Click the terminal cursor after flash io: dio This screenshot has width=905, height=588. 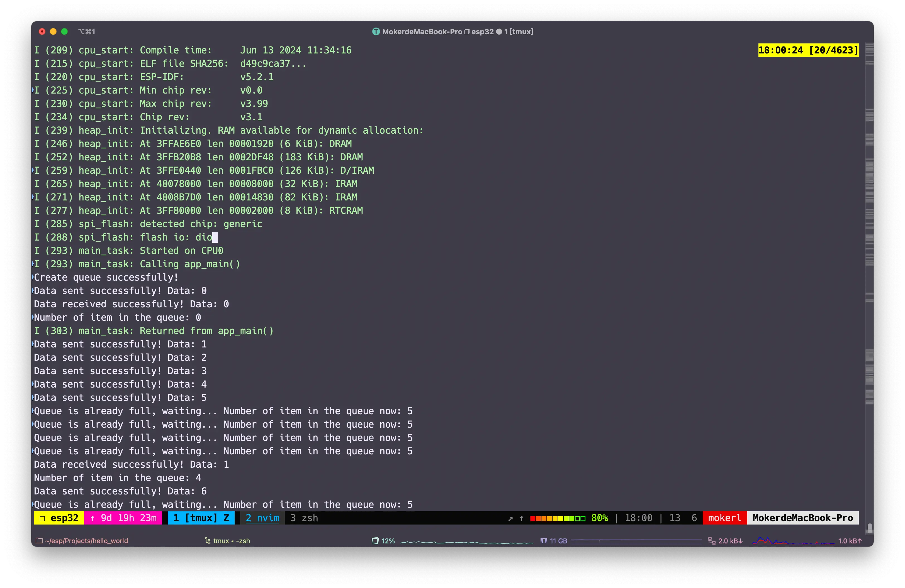(215, 237)
